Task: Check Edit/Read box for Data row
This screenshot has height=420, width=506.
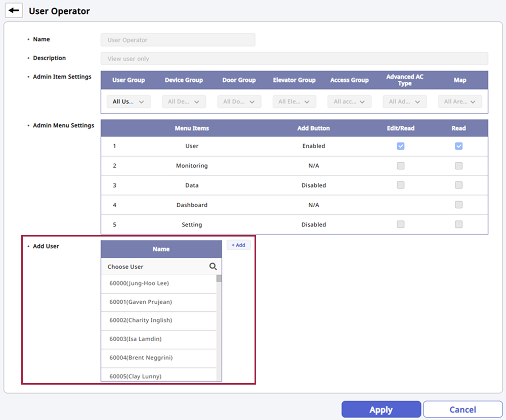Action: pyautogui.click(x=400, y=185)
